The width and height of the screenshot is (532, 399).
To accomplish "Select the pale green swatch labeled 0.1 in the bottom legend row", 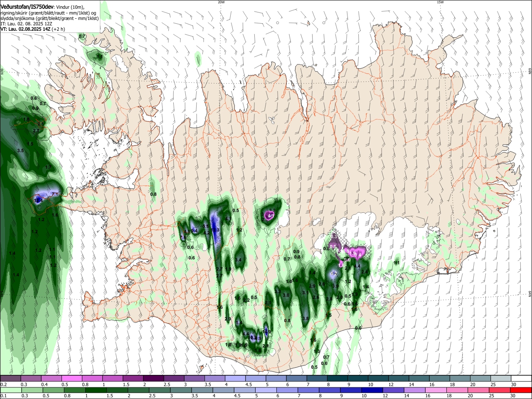I will (10, 390).
